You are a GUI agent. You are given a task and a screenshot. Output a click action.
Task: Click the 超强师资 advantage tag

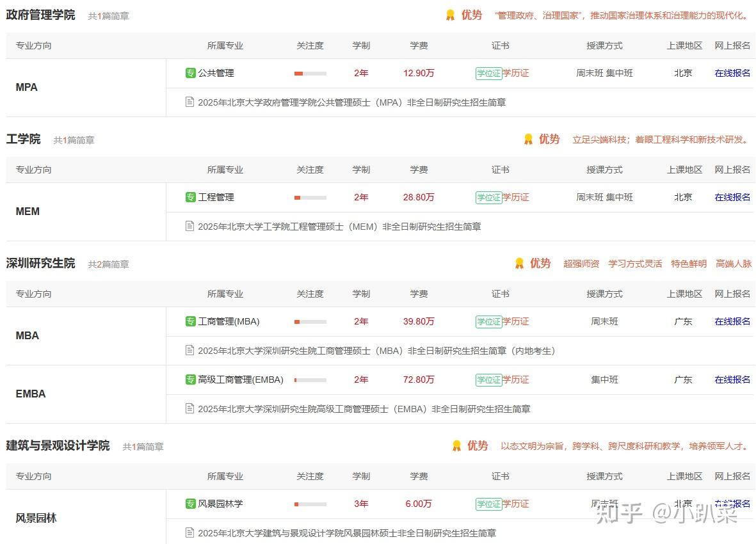pos(581,264)
